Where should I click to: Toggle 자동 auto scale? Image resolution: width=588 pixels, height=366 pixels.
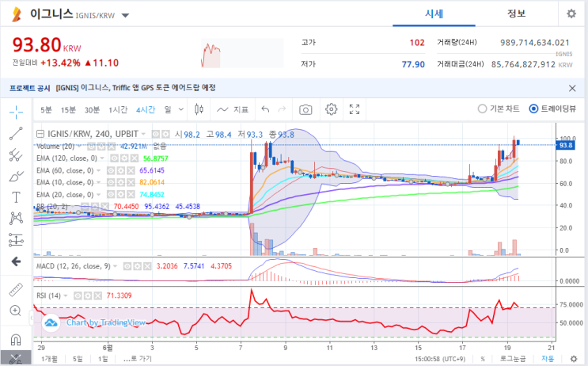[x=547, y=359]
